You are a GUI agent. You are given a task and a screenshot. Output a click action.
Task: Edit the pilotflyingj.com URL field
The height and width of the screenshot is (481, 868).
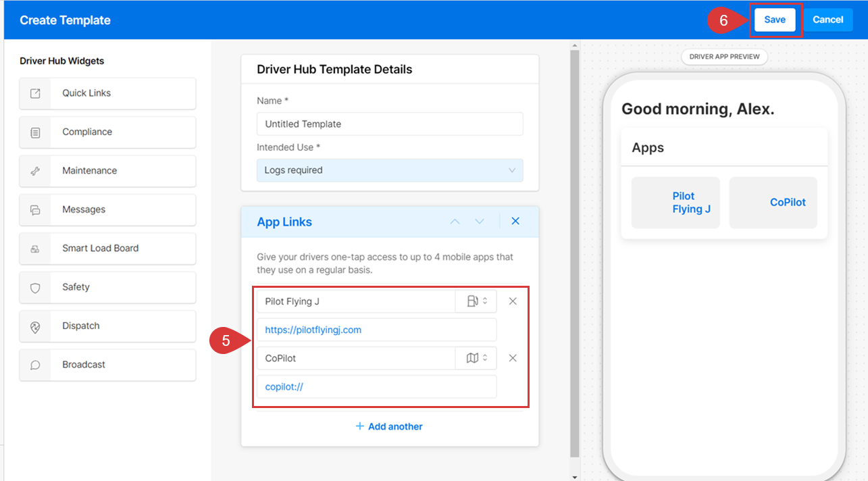point(377,330)
